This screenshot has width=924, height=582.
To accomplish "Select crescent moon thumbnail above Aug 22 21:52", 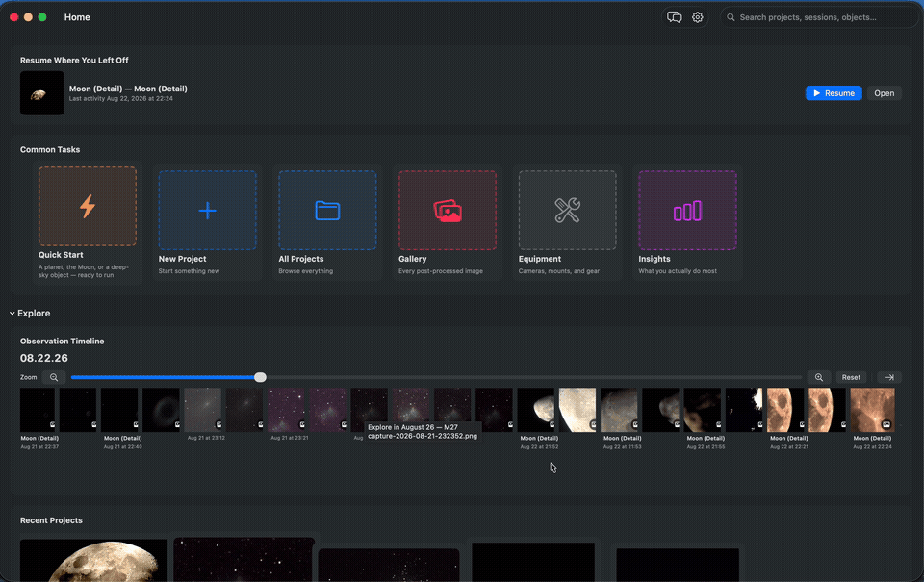I will click(x=536, y=410).
